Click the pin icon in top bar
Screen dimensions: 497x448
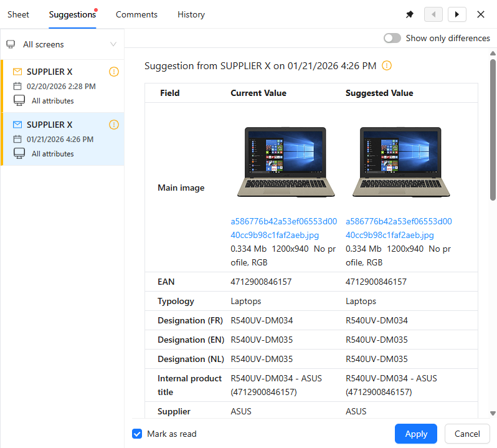pyautogui.click(x=410, y=14)
